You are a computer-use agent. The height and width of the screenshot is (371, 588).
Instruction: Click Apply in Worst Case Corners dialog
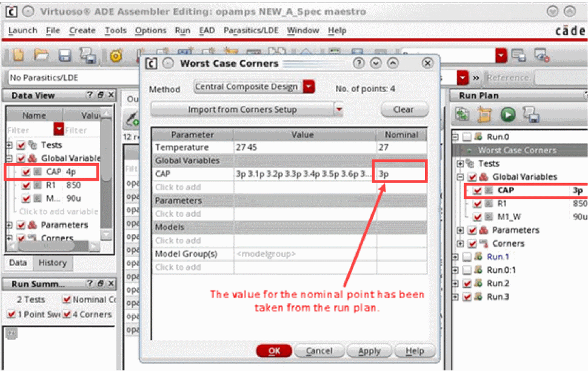[x=369, y=351]
